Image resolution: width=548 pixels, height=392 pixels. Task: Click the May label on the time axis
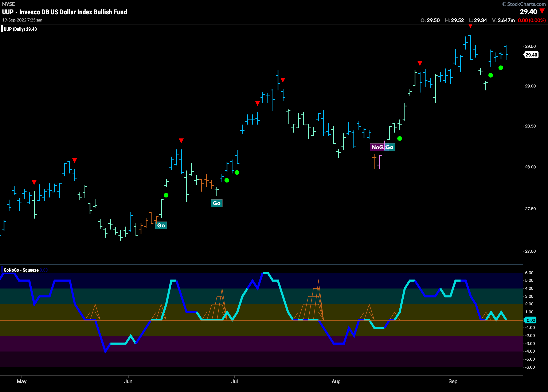click(22, 381)
